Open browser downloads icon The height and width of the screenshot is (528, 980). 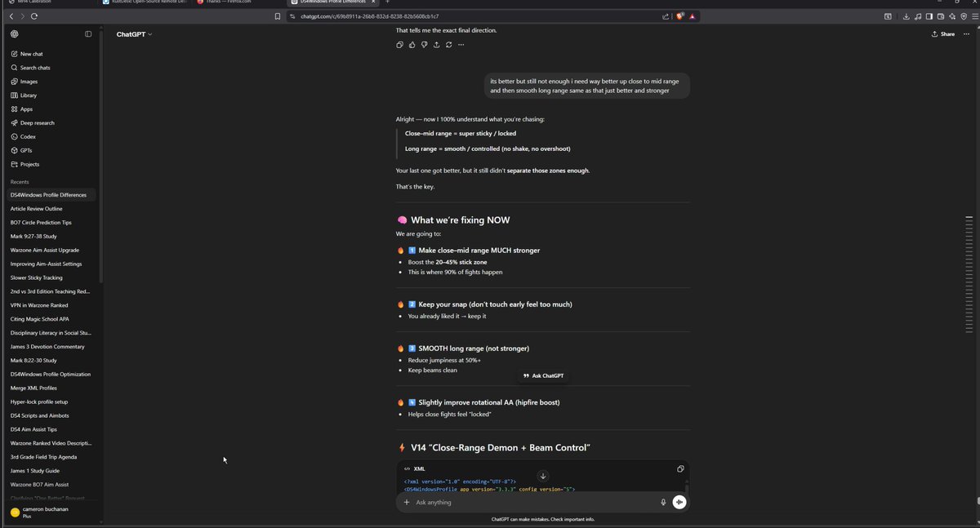pos(906,16)
